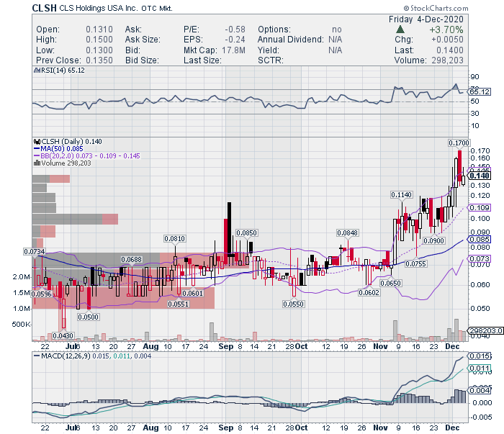The height and width of the screenshot is (434, 504).
Task: Click the 500K volume scale label
Action: point(21,324)
